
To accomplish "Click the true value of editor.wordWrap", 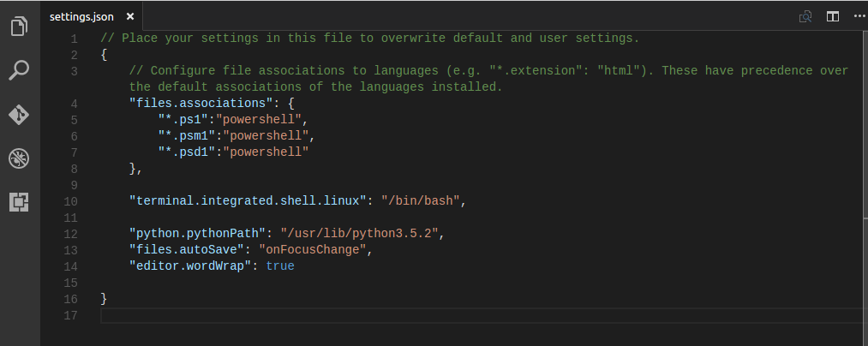I will click(280, 265).
